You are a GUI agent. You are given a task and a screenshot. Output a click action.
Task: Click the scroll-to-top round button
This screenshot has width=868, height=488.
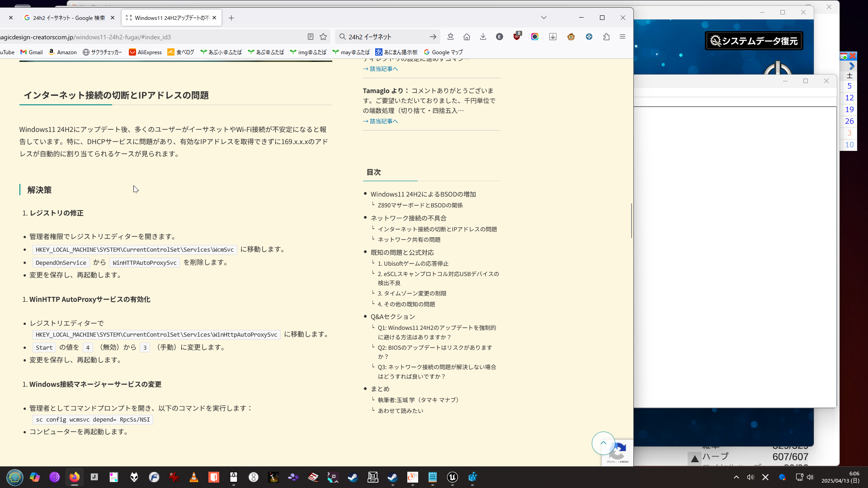coord(603,443)
